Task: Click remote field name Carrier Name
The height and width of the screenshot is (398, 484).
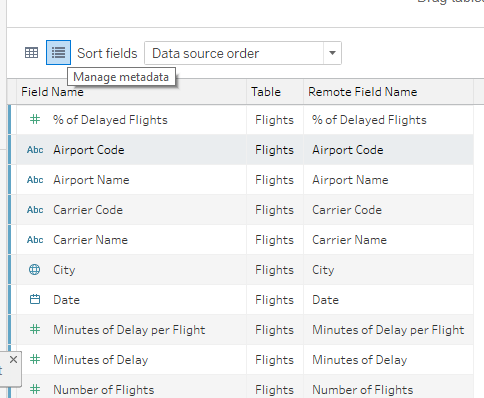Action: point(349,240)
